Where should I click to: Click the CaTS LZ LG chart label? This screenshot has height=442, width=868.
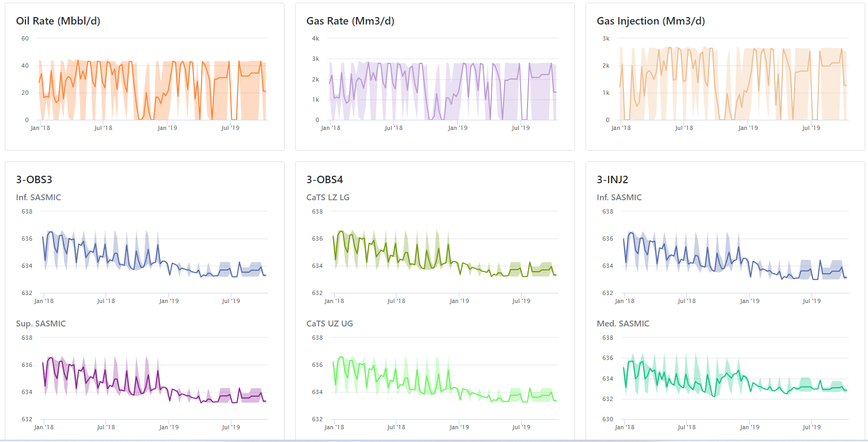click(328, 197)
